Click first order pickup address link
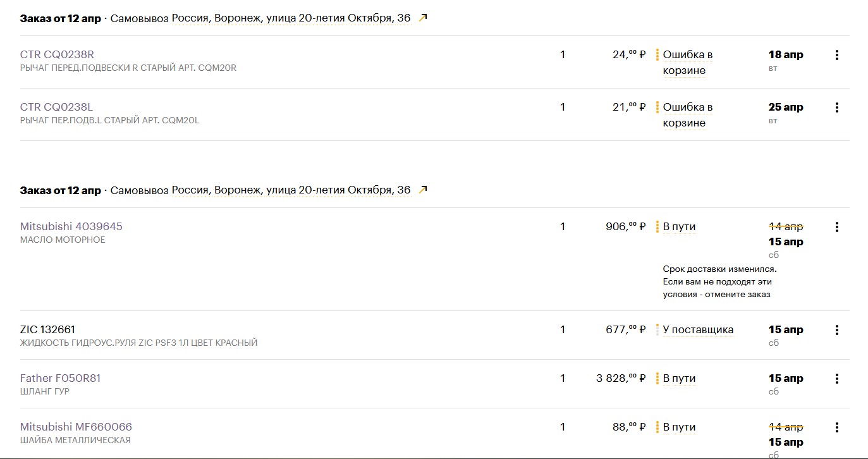Viewport: 868px width, 459px height. (291, 18)
